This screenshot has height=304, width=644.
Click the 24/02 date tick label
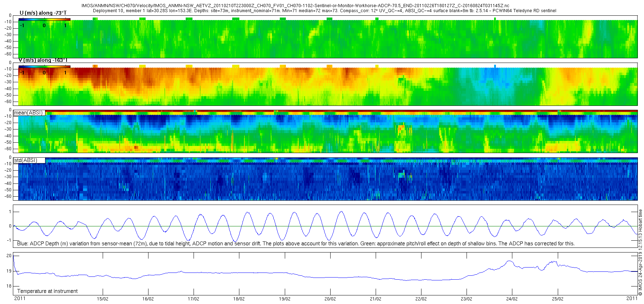(512, 299)
